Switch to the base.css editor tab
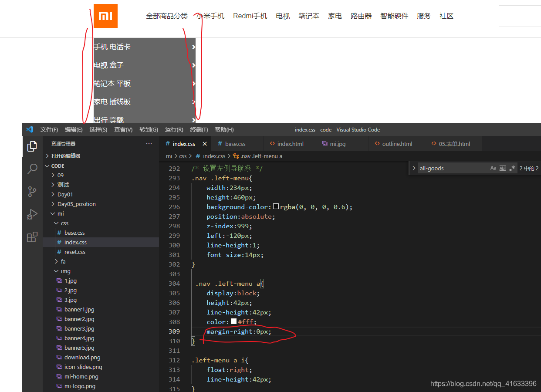This screenshot has width=541, height=392. click(x=237, y=144)
